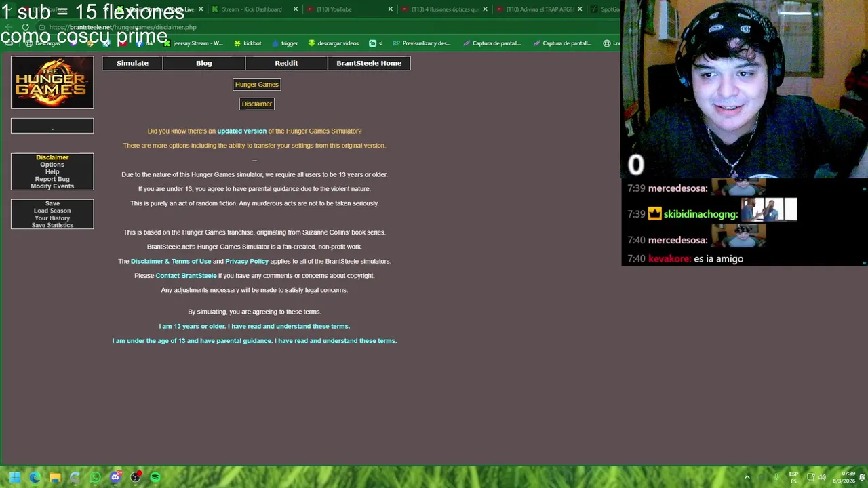Click the first mercedesosa chat entry
868x488 pixels.
coord(696,188)
